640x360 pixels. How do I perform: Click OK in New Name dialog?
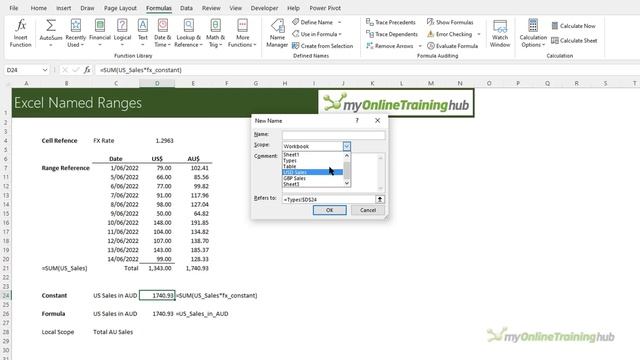[x=329, y=210]
